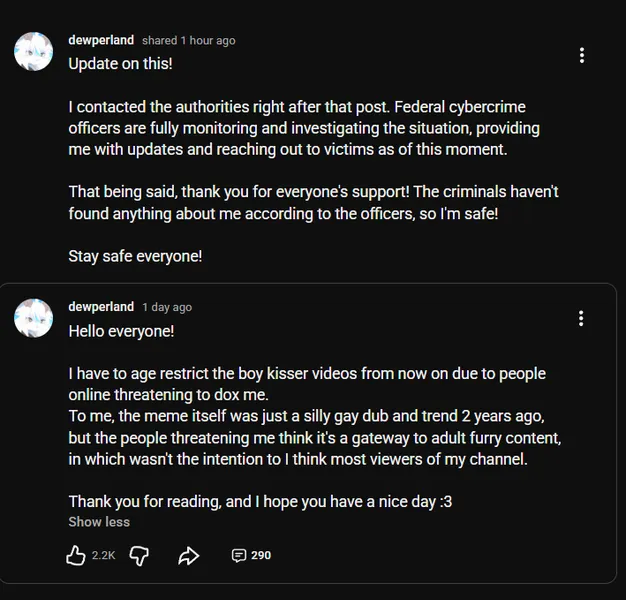Viewport: 626px width, 600px height.
Task: Click the boy kisser age-restriction paragraph
Action: pyautogui.click(x=307, y=383)
